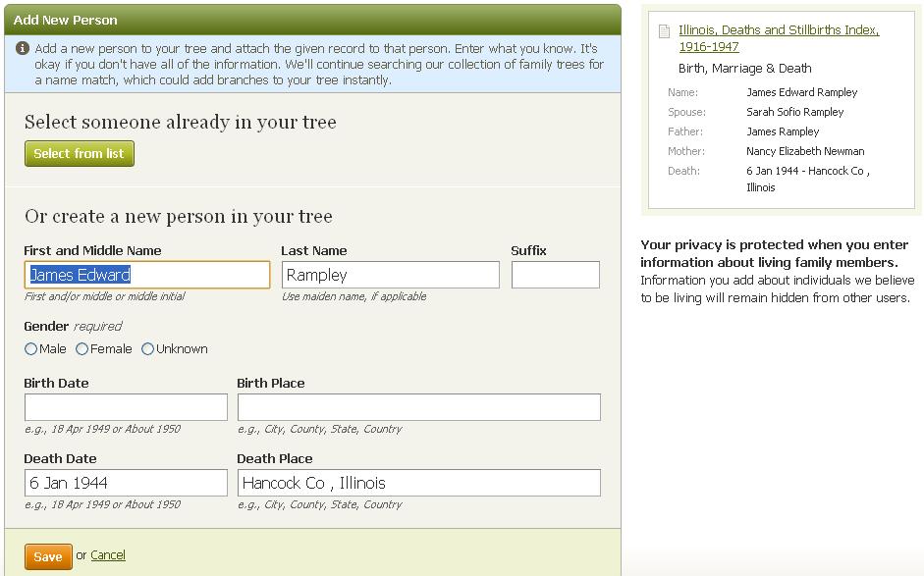The width and height of the screenshot is (924, 576).
Task: Click the empty Birth Place field
Action: 419,407
